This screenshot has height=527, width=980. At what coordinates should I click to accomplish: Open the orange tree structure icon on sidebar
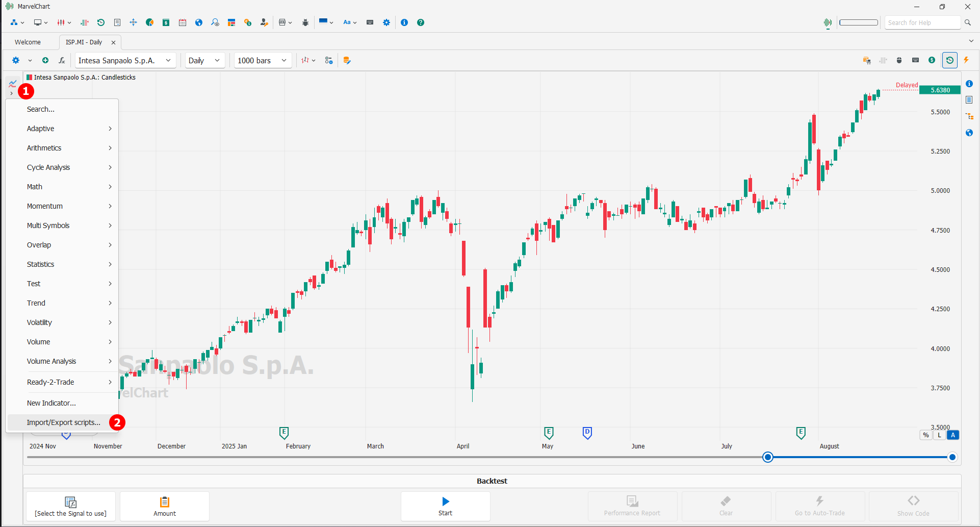(x=969, y=116)
